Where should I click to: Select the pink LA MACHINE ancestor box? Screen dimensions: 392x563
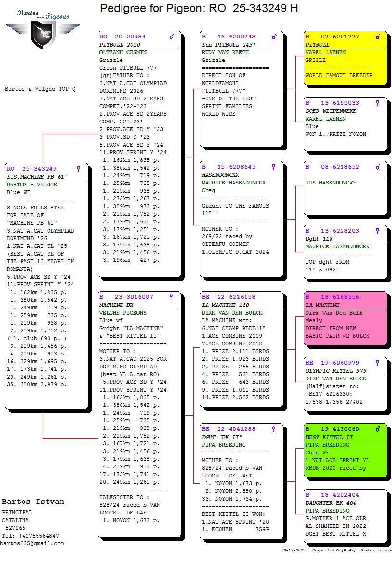click(345, 318)
